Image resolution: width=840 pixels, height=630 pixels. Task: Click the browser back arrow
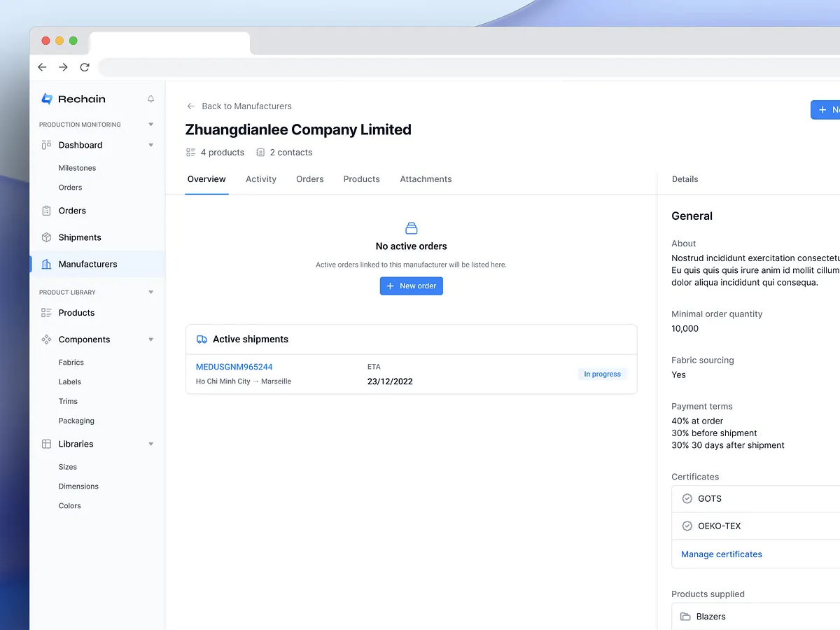(41, 67)
